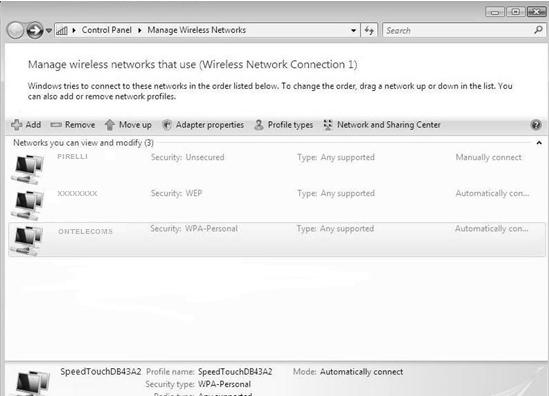Open the address bar history dropdown
The image size is (549, 396).
pyautogui.click(x=354, y=30)
